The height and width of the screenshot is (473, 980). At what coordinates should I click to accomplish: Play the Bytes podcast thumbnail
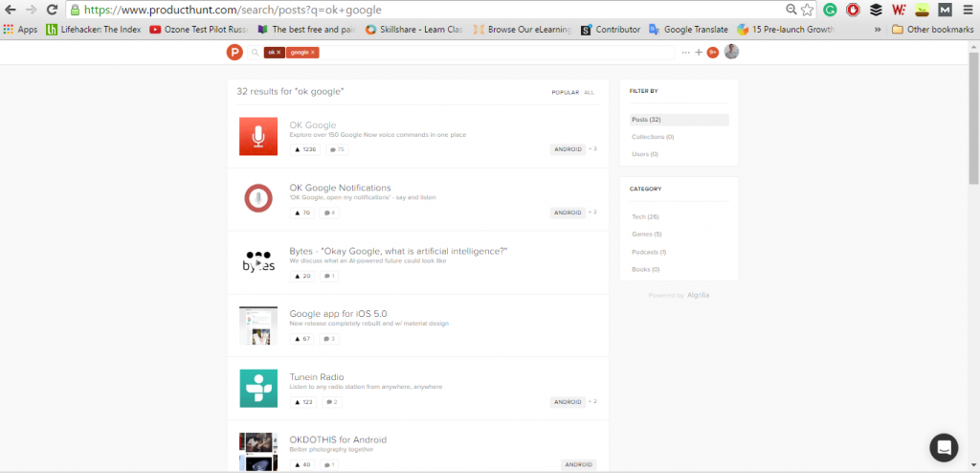click(x=258, y=262)
